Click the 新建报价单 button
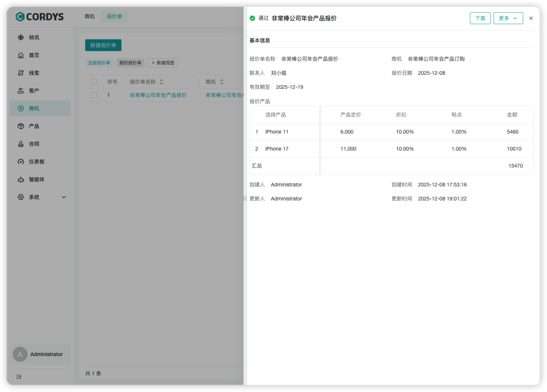Screen dimensions: 547x392 pos(103,45)
